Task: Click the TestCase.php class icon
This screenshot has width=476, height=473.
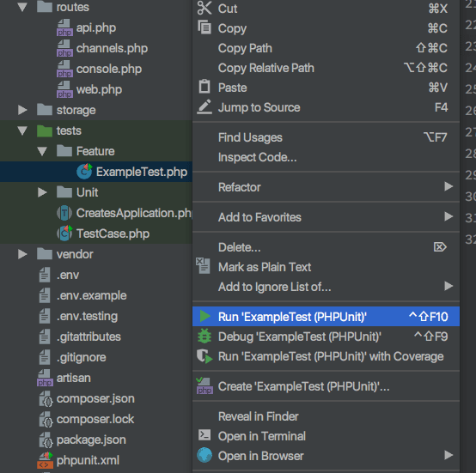Action: 64,233
